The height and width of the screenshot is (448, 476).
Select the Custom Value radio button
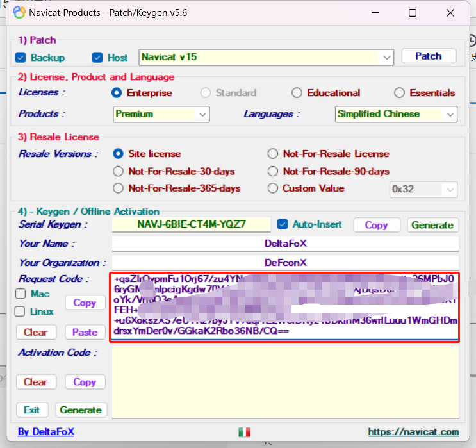(273, 188)
